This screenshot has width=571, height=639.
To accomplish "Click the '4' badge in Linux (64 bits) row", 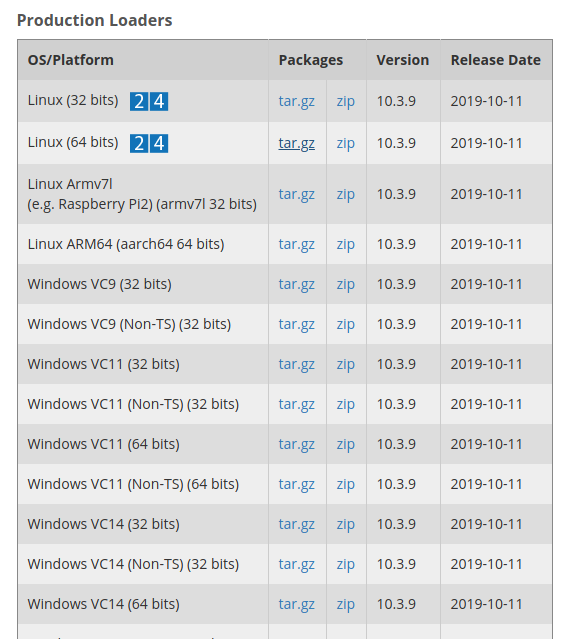I will tap(159, 143).
